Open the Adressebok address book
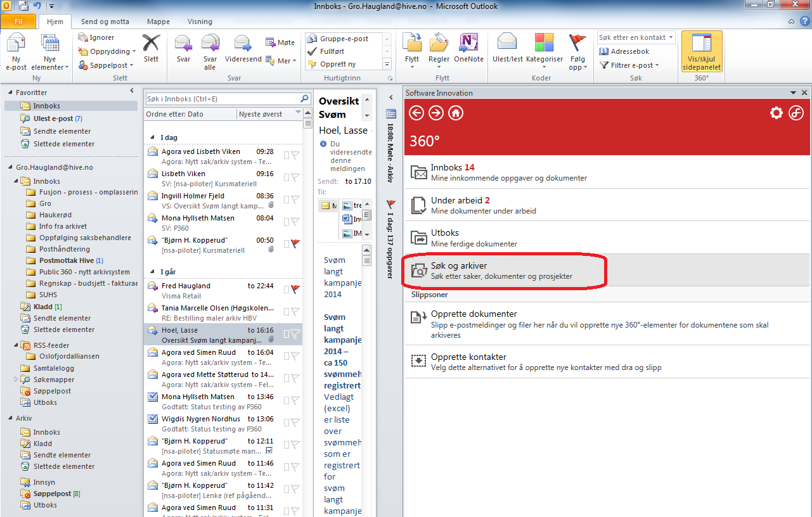This screenshot has height=517, width=812. click(624, 51)
